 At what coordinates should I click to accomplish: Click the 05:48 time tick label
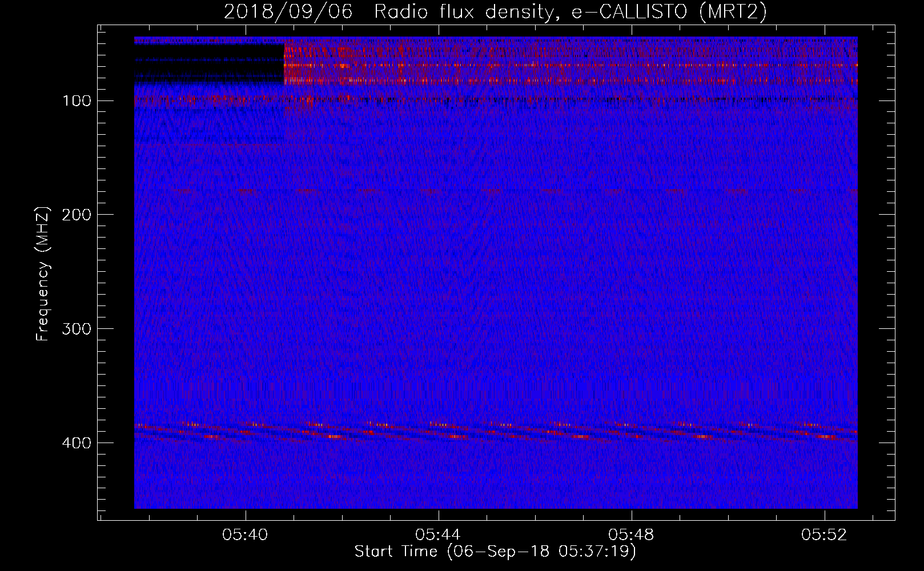click(x=631, y=535)
